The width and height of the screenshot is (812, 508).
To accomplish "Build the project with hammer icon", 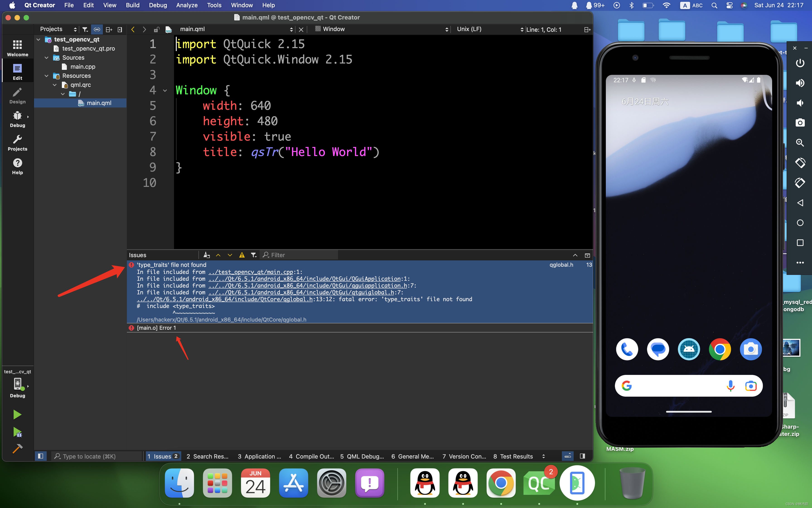I will tap(17, 448).
